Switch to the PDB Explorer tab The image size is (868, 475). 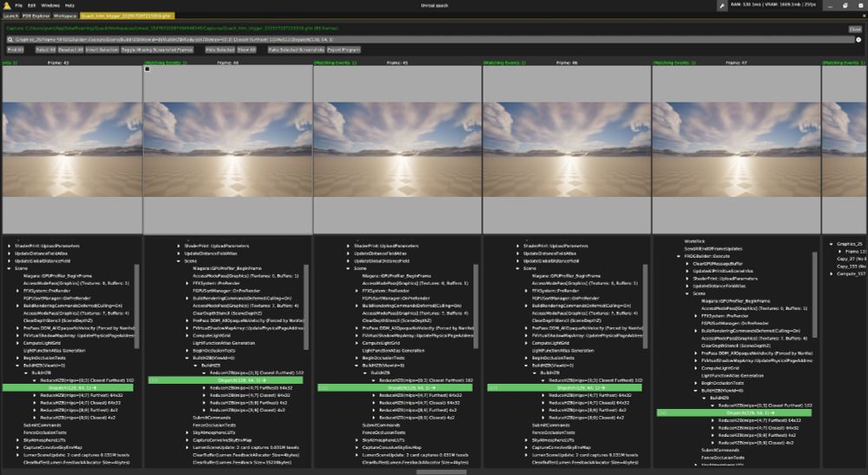(36, 16)
